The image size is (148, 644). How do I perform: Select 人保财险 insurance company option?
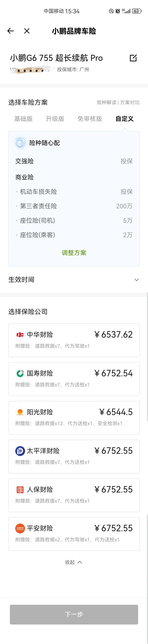(74, 495)
